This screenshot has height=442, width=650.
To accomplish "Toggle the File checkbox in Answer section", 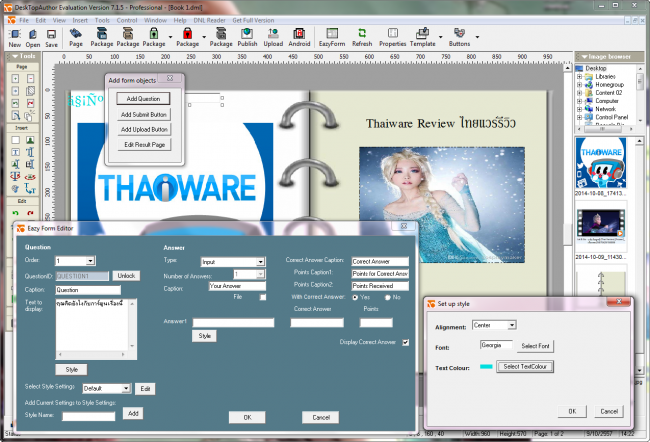I will (262, 297).
